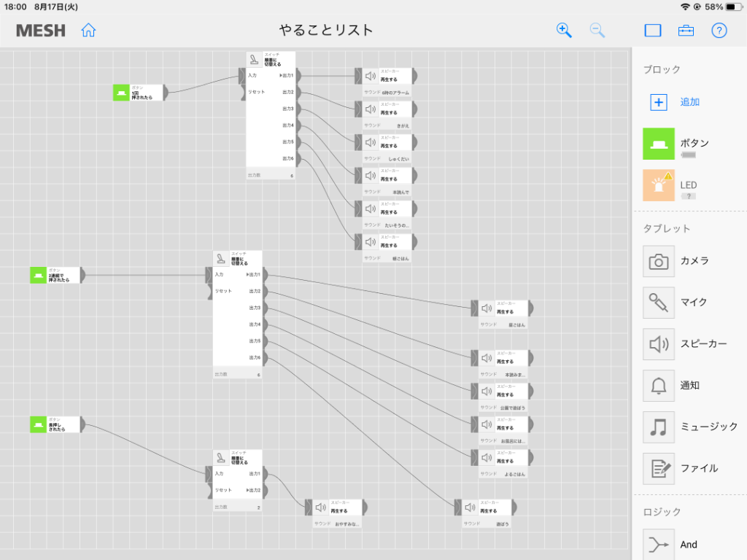This screenshot has height=560, width=747.
Task: Tap the ロジック section heading
Action: [x=662, y=512]
